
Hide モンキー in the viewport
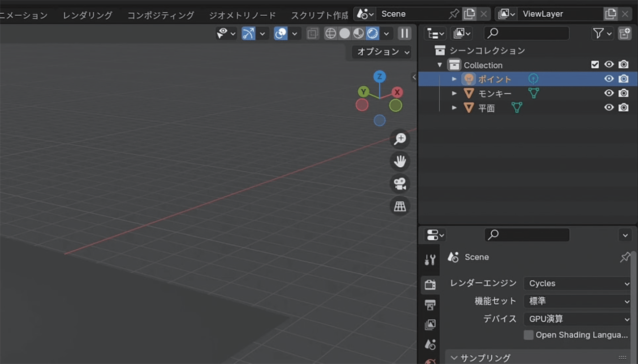pyautogui.click(x=609, y=93)
